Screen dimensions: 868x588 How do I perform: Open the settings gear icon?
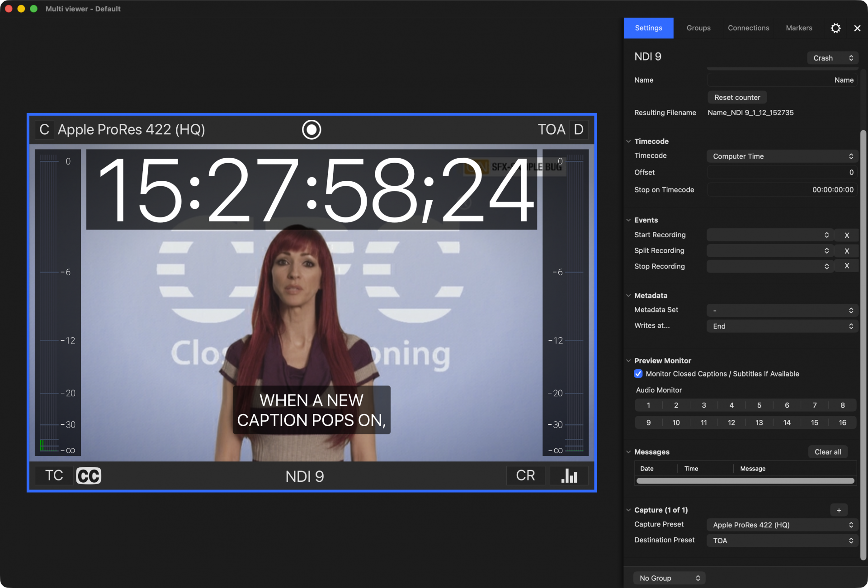835,28
